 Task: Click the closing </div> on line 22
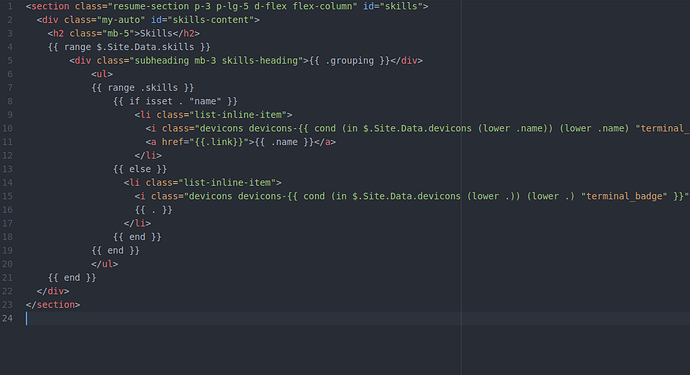click(53, 291)
